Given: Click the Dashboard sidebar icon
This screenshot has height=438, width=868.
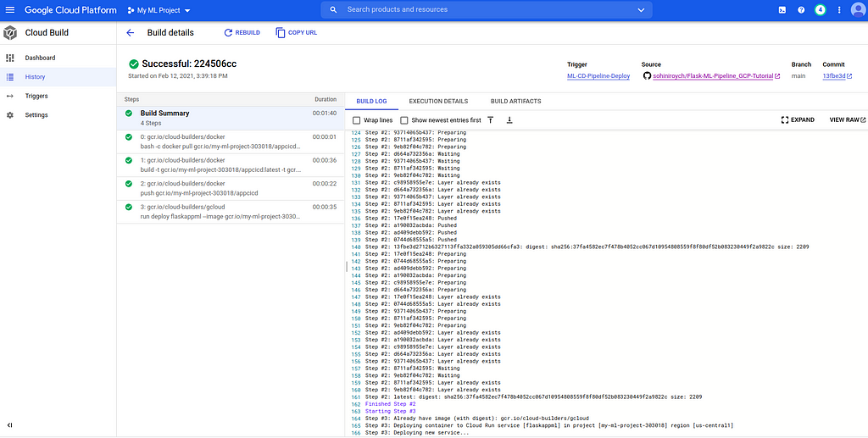Looking at the screenshot, I should [x=10, y=58].
